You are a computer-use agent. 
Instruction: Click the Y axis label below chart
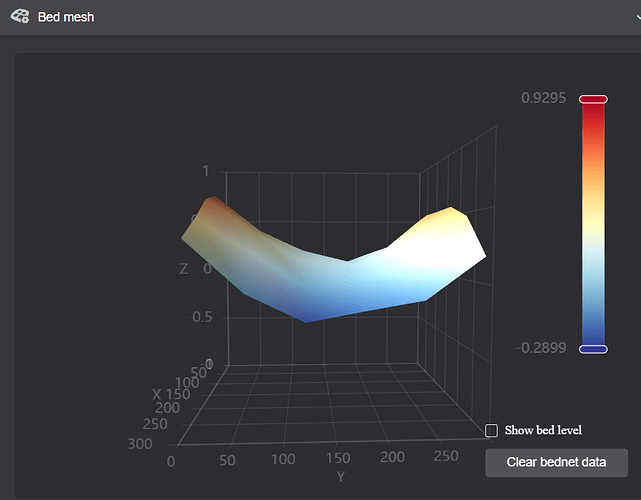click(x=341, y=477)
